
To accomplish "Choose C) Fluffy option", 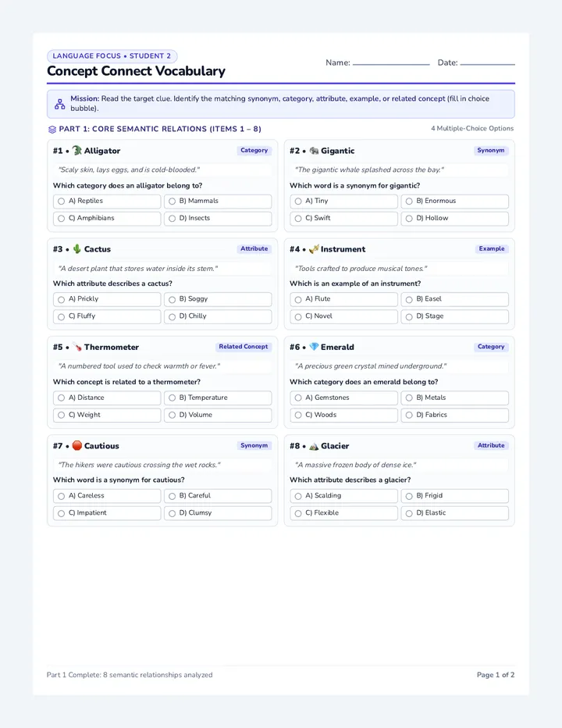I will click(107, 316).
